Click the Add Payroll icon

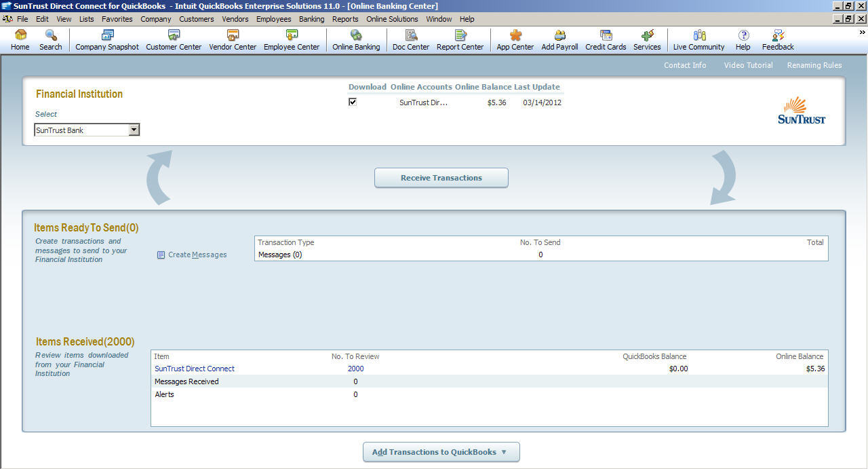(x=559, y=40)
